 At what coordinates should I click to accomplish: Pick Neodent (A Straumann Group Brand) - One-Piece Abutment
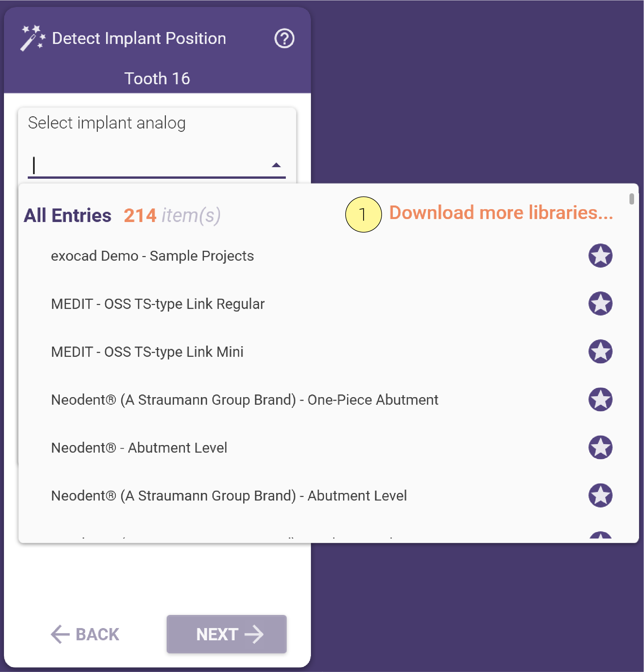pos(245,400)
